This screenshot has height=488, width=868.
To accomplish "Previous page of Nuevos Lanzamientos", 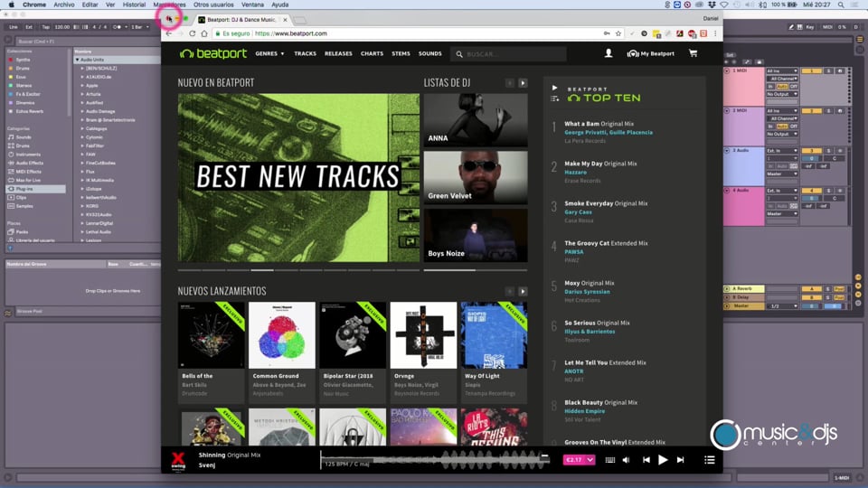I will pos(509,292).
